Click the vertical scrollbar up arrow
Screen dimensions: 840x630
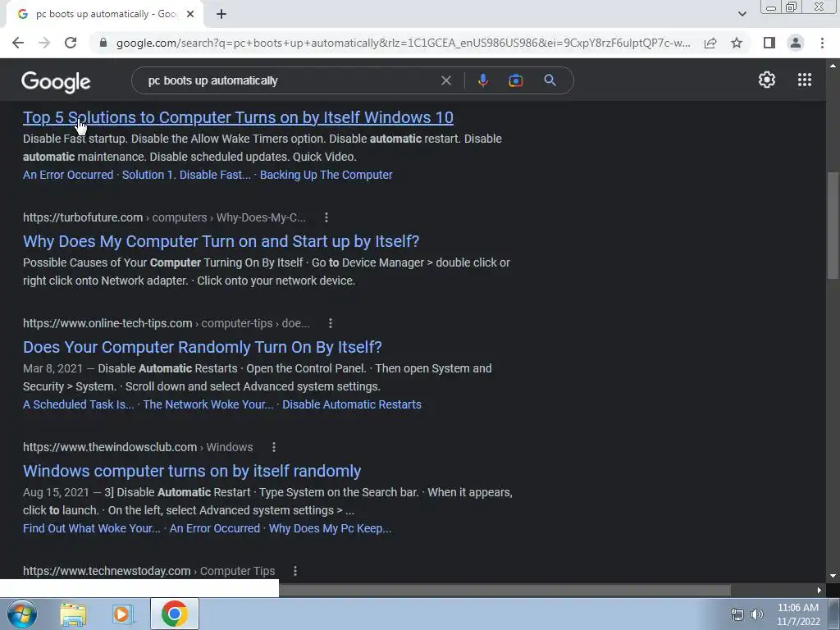pos(833,66)
